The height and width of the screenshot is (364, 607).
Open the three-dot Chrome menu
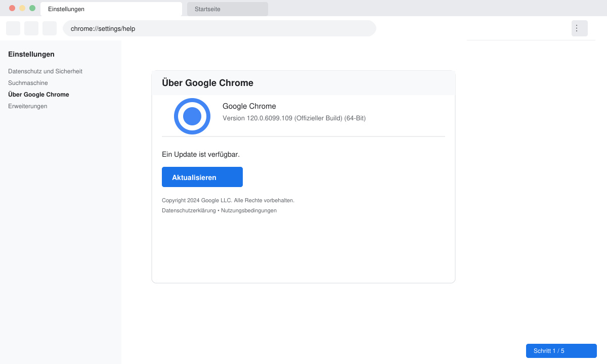580,28
